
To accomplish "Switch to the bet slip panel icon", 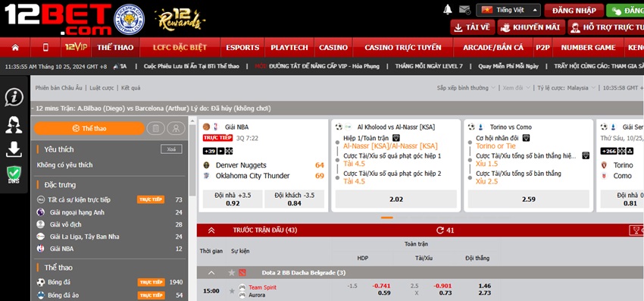I will (155, 128).
